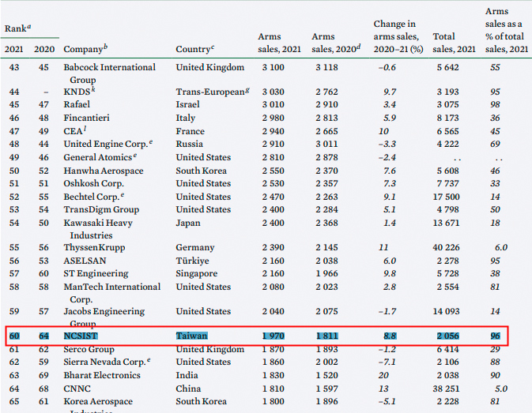Click the ST Engineering company name
Screen dimensions: 532x413
[x=96, y=273]
